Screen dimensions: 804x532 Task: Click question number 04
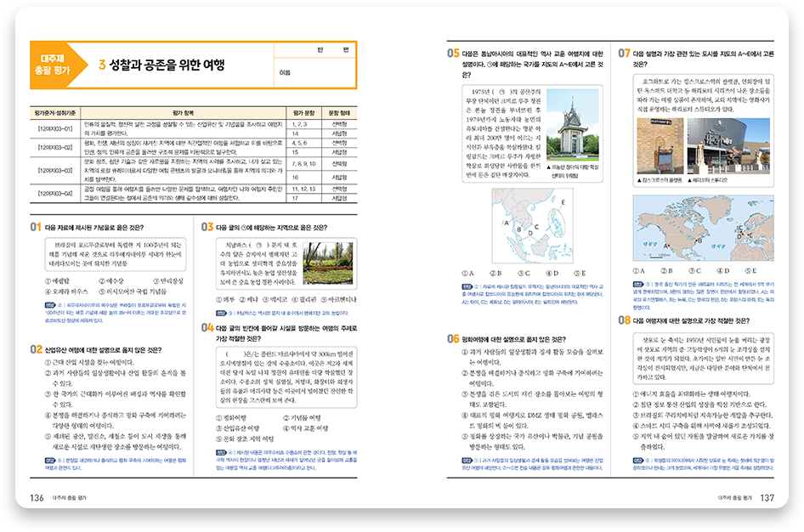(x=207, y=327)
